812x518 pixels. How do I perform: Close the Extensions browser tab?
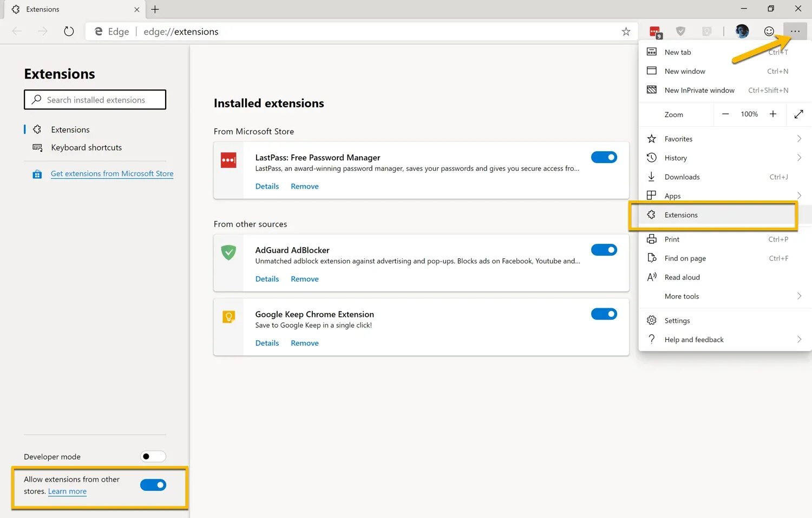coord(136,9)
